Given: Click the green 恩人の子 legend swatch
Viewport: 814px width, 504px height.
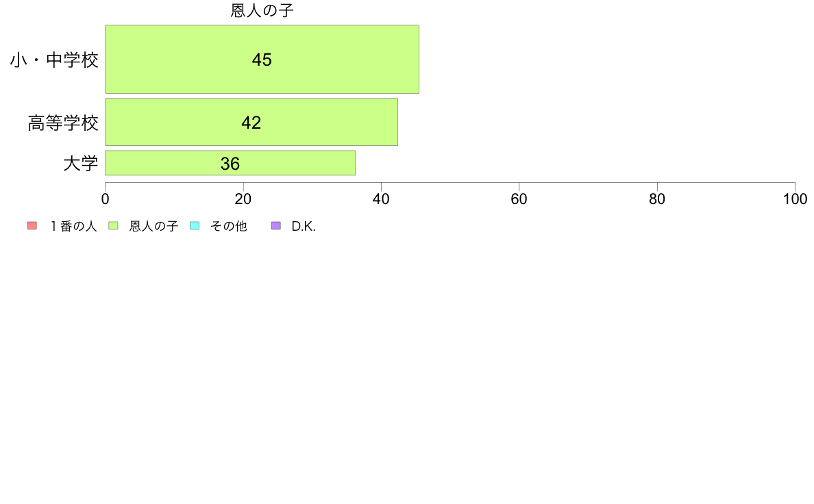Looking at the screenshot, I should coord(113,226).
